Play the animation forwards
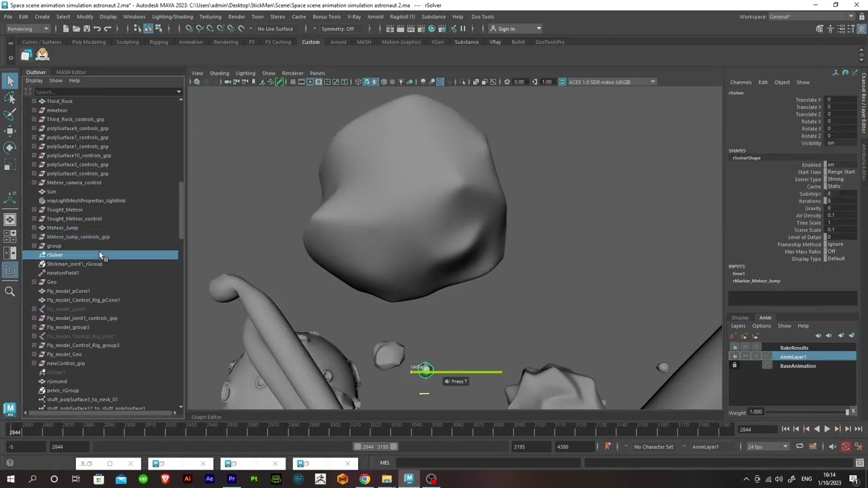This screenshot has height=488, width=868. click(x=827, y=429)
